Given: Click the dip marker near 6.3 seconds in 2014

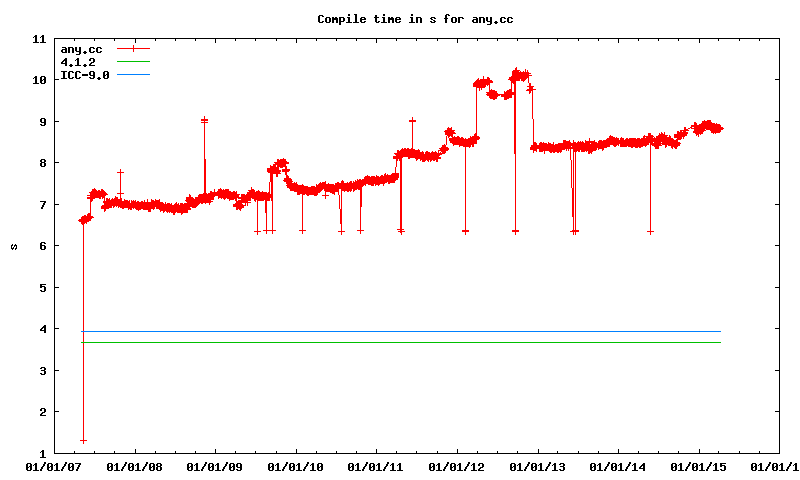Looking at the screenshot, I should [x=650, y=231].
